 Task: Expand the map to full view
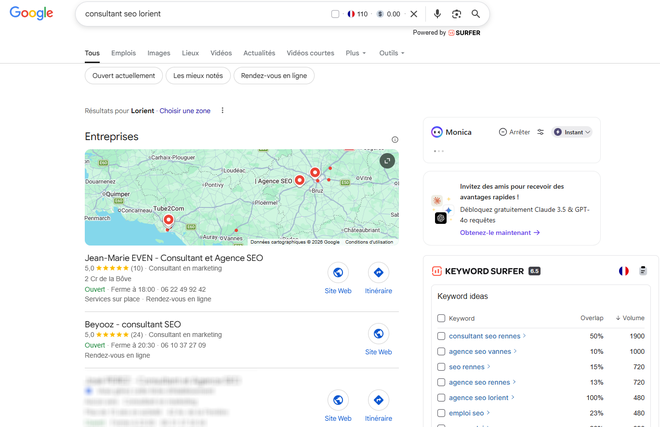387,161
